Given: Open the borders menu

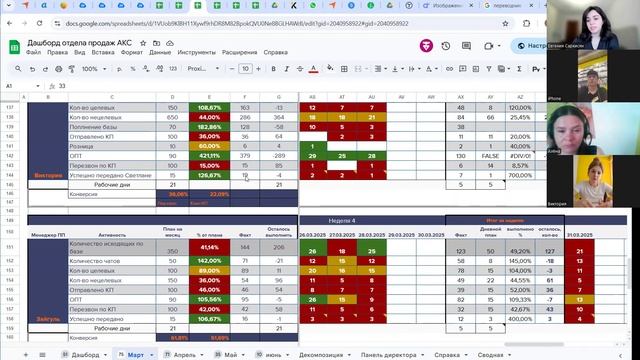Looking at the screenshot, I should [x=344, y=69].
